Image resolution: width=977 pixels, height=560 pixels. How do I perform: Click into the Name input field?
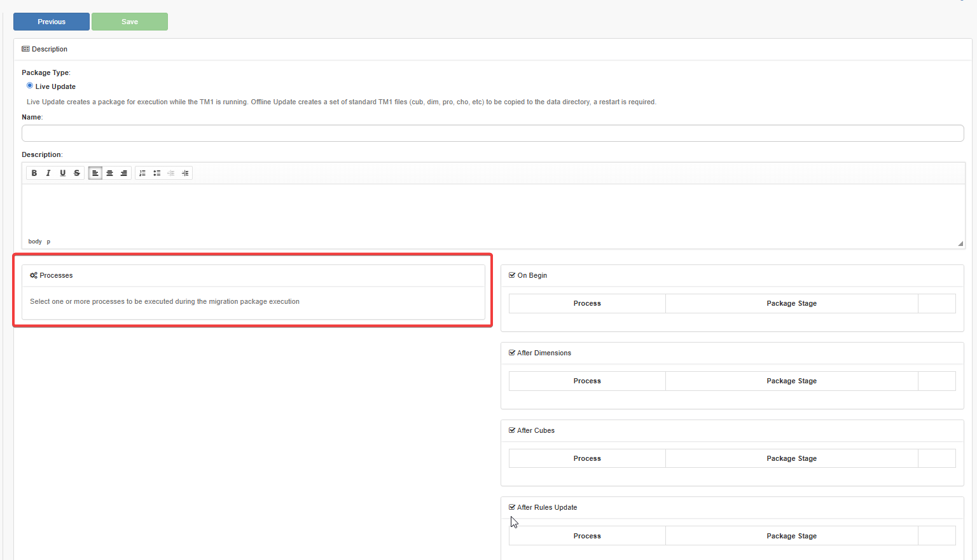tap(492, 133)
